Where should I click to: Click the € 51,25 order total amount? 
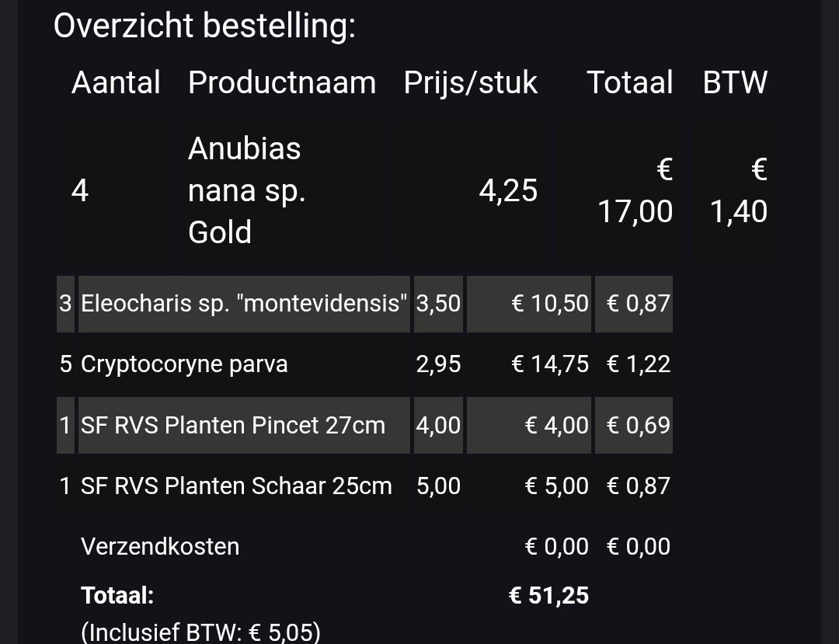pos(548,596)
